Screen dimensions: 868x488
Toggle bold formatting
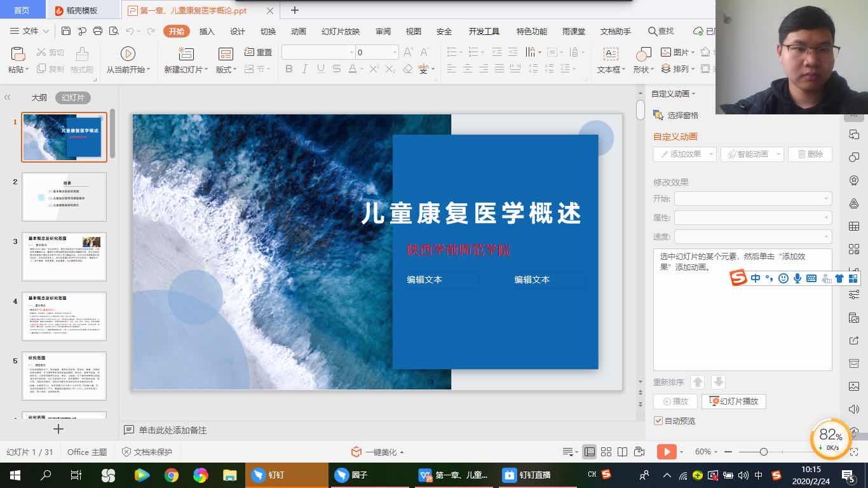(x=288, y=69)
